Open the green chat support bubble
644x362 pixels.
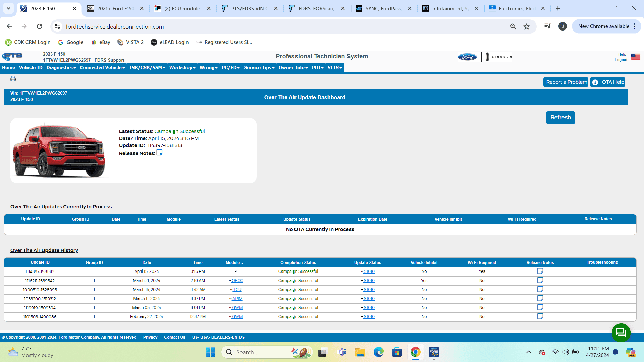click(x=621, y=332)
